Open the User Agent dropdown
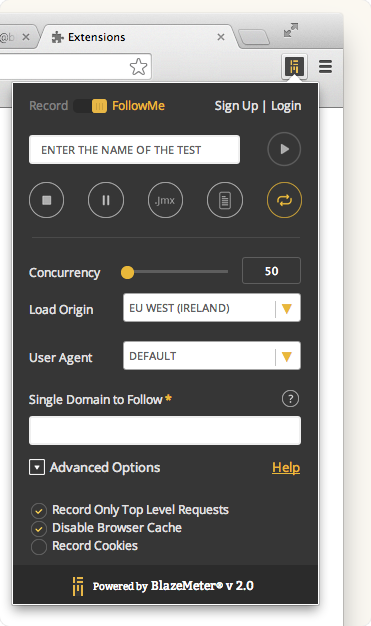This screenshot has height=626, width=371. pos(212,356)
